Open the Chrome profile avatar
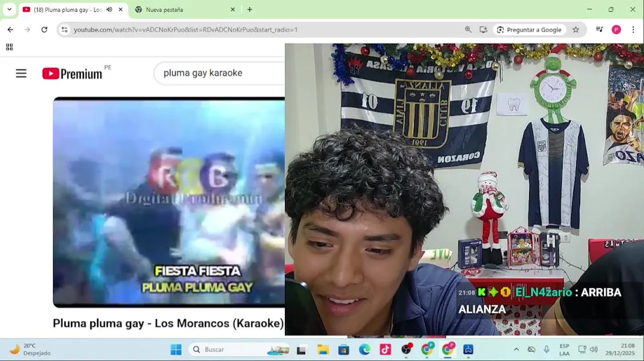 pyautogui.click(x=616, y=30)
